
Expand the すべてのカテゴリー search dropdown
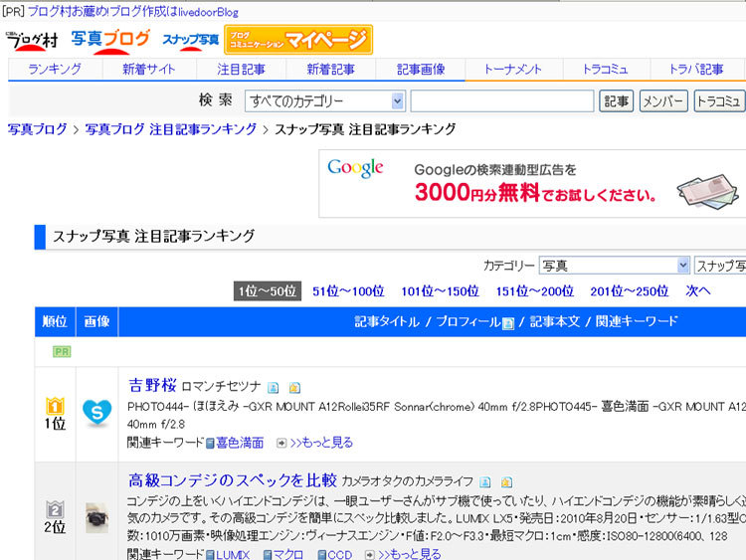[x=324, y=100]
